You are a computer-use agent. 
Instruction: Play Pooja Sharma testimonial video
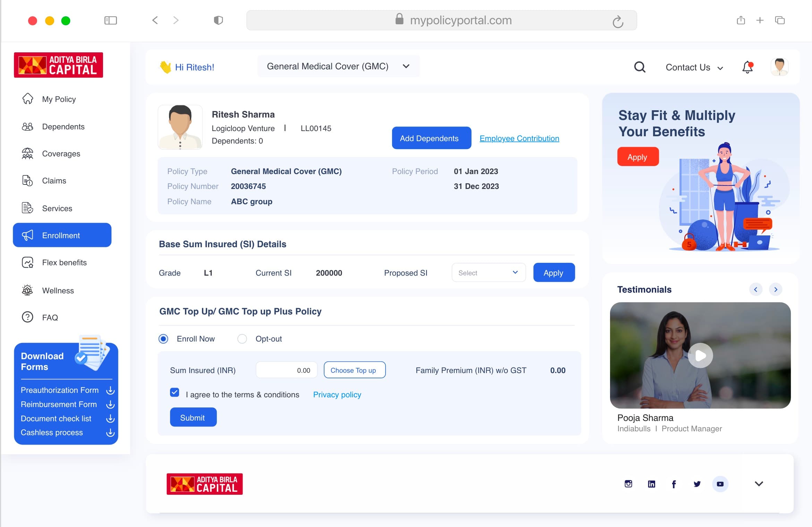click(x=700, y=355)
